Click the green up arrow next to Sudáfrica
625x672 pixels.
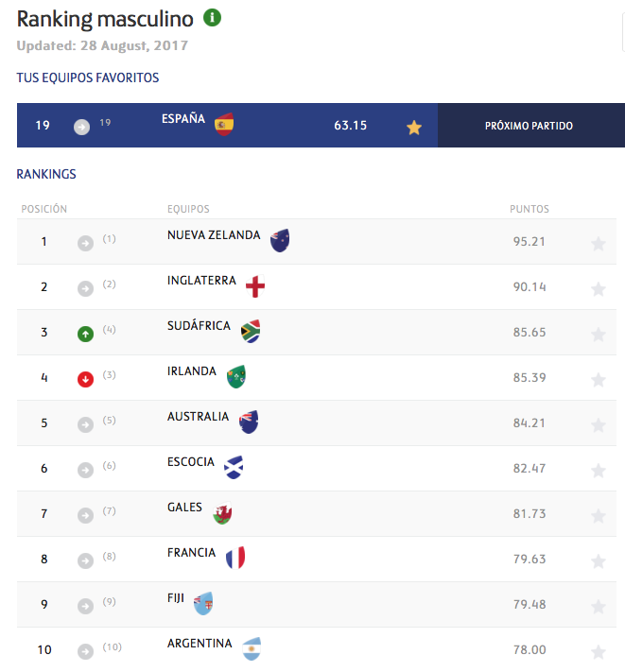(x=86, y=334)
